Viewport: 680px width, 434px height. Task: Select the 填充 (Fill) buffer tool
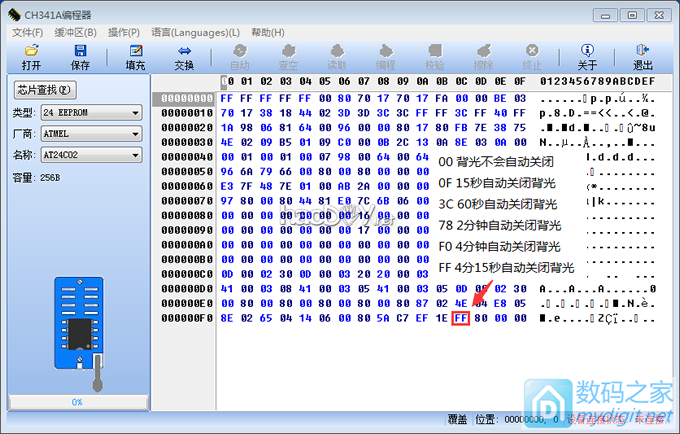pyautogui.click(x=134, y=57)
